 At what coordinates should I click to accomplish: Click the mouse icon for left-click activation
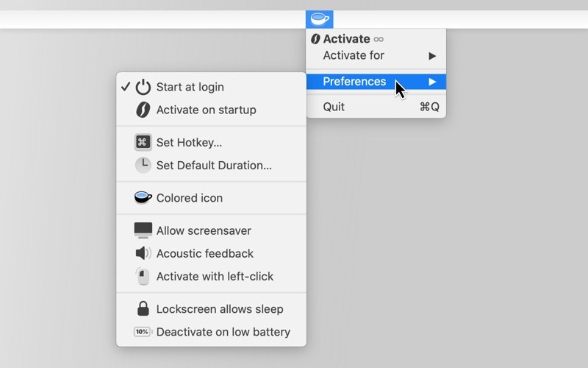tap(143, 277)
